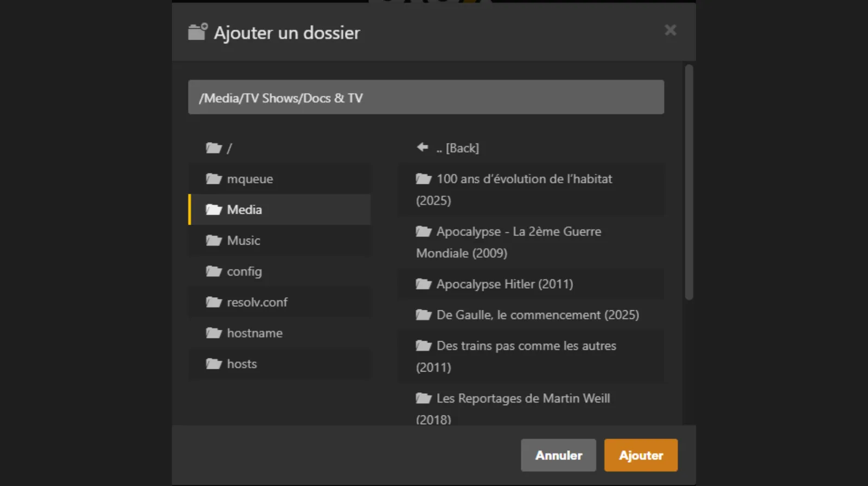Click the Music folder icon
The width and height of the screenshot is (868, 486).
coord(214,241)
